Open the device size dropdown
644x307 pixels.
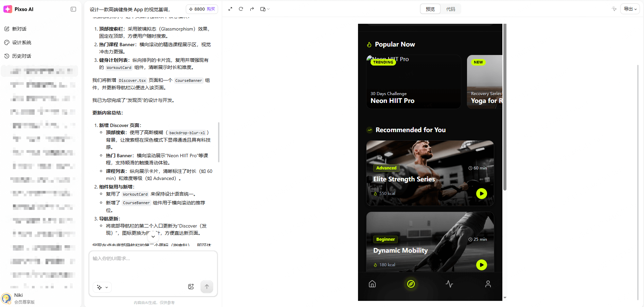[x=265, y=9]
